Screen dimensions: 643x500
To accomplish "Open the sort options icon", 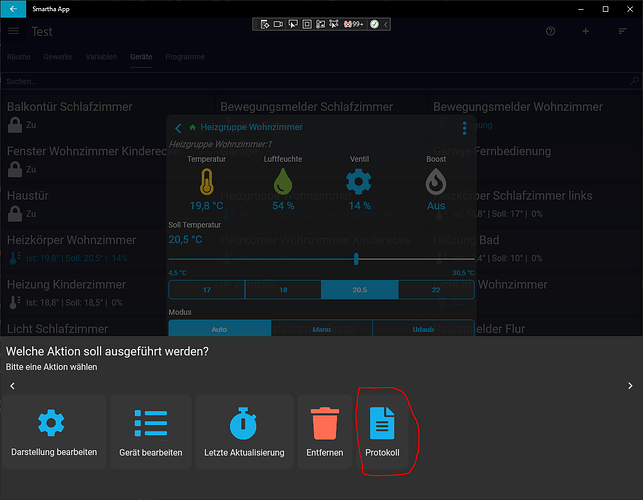I will click(x=622, y=31).
